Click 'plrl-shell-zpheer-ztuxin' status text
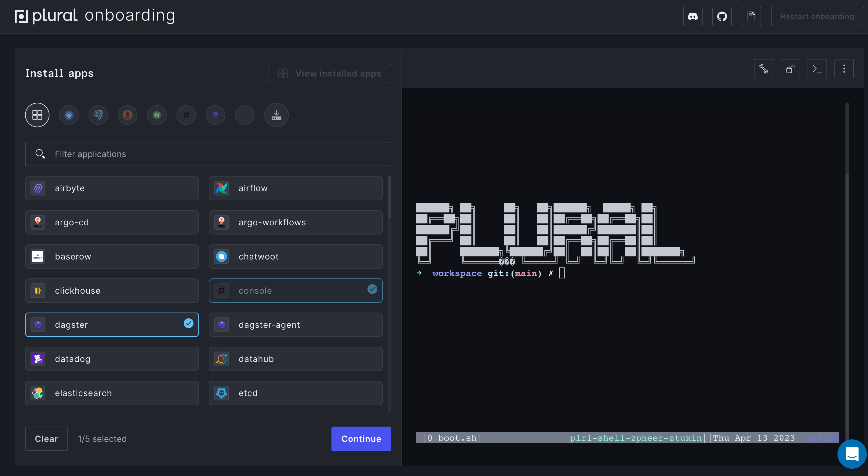This screenshot has width=868, height=476. (635, 438)
